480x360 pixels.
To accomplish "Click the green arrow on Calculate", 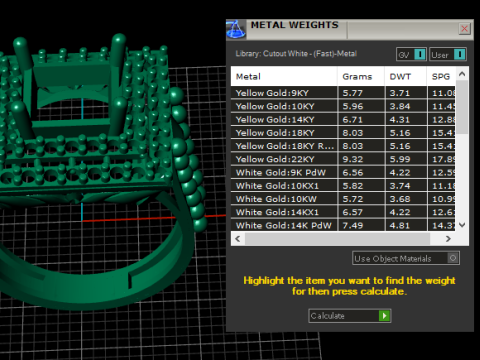I will point(384,316).
